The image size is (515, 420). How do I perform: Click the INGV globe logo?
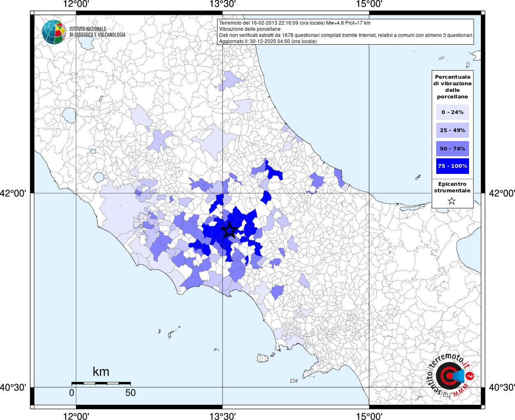coord(54,32)
